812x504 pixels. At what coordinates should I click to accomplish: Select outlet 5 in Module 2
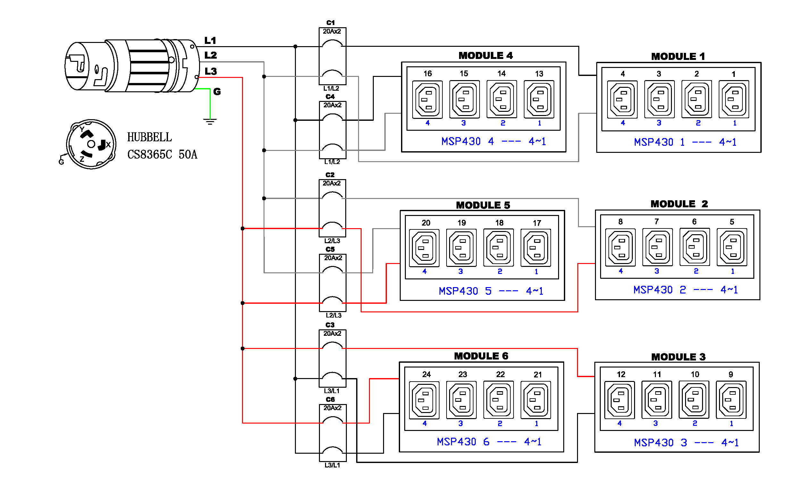click(732, 247)
